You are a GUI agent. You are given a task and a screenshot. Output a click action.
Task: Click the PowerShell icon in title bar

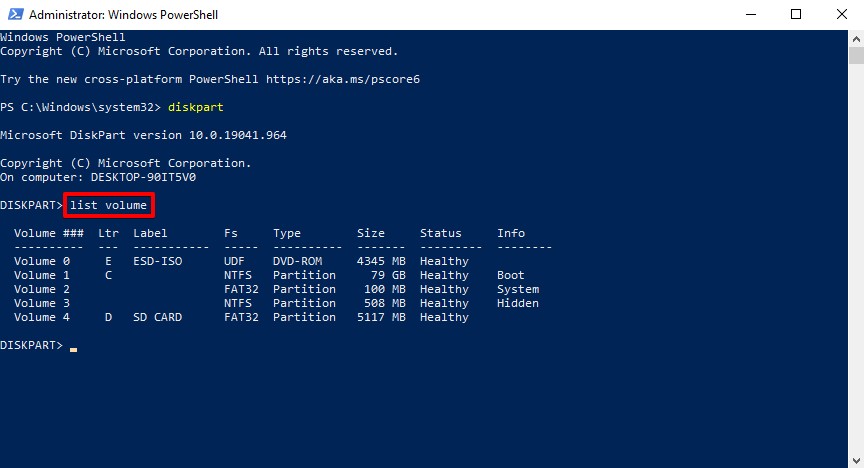[13, 15]
